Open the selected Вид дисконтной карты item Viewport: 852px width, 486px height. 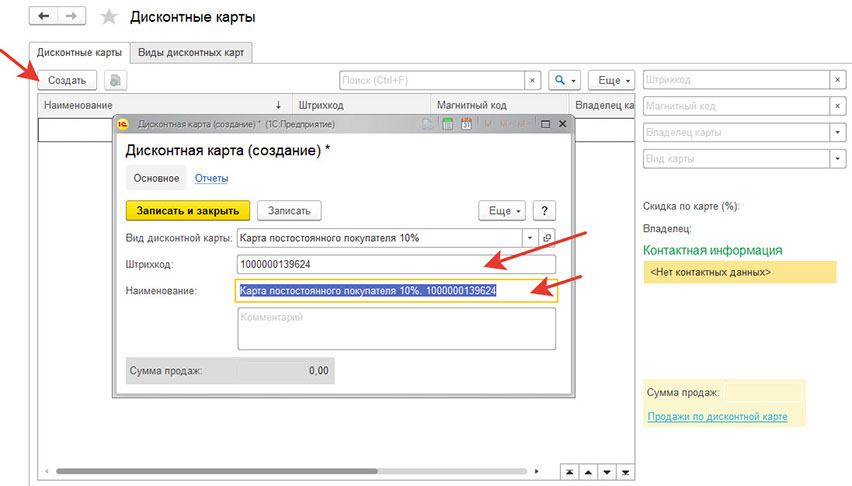(547, 238)
